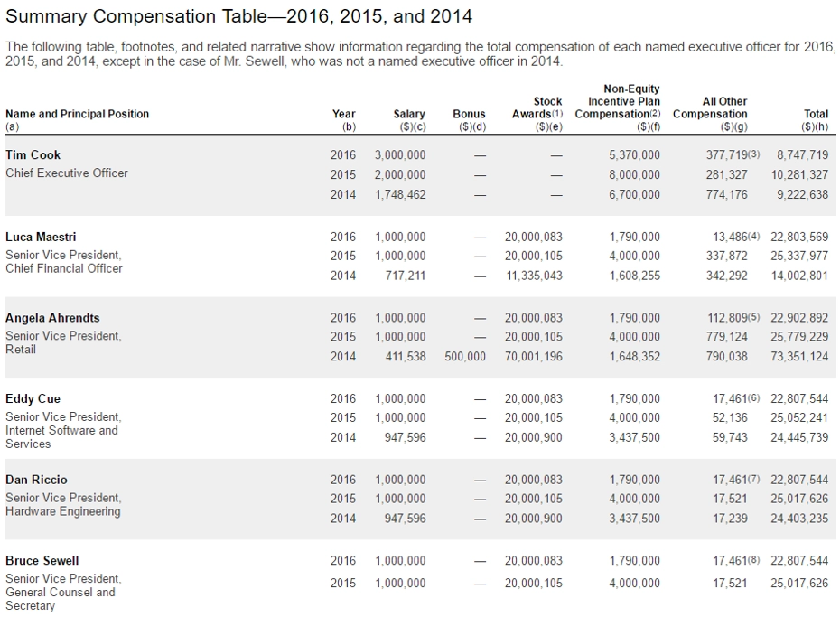The image size is (840, 617).
Task: Click footnote marker (1) beside Stock Awards
Action: 557,114
